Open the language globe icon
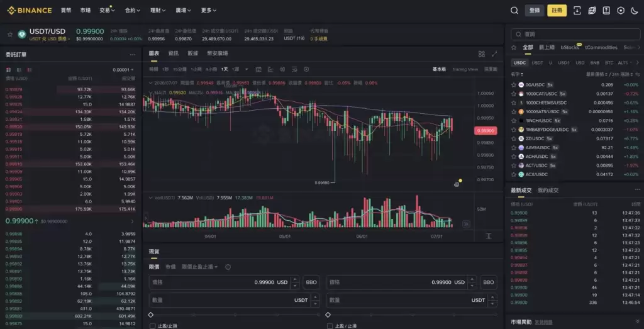 [592, 11]
